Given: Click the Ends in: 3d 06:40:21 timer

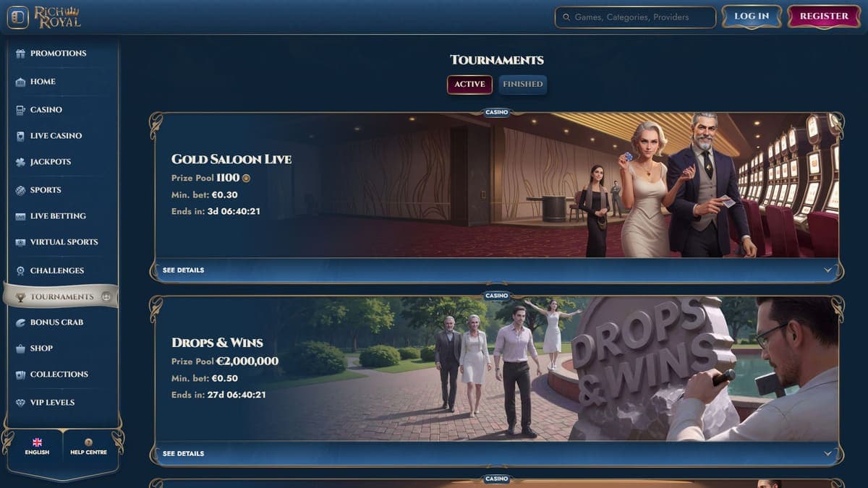Looking at the screenshot, I should 216,212.
